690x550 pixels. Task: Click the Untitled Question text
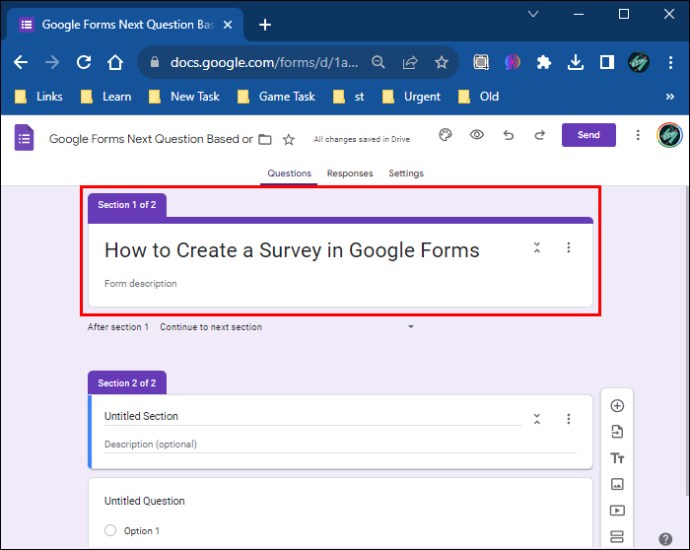coord(144,501)
